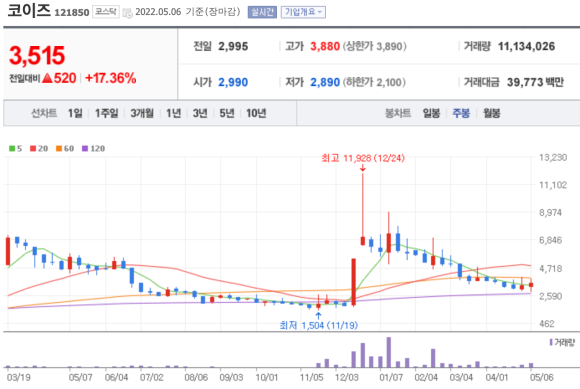The image size is (580, 389).
Task: Click the orange 60-period moving average swatch
Action: [x=59, y=149]
